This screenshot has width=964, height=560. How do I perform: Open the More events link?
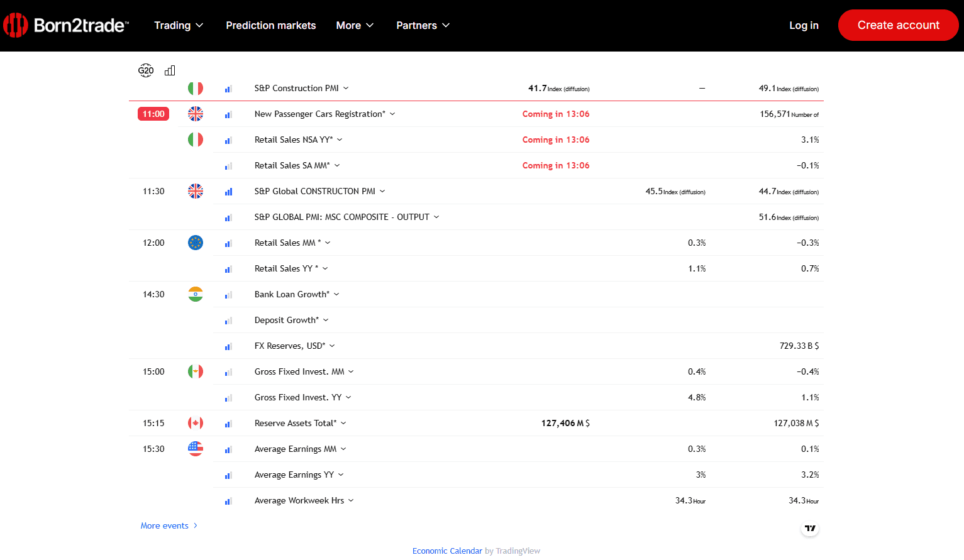coord(169,525)
